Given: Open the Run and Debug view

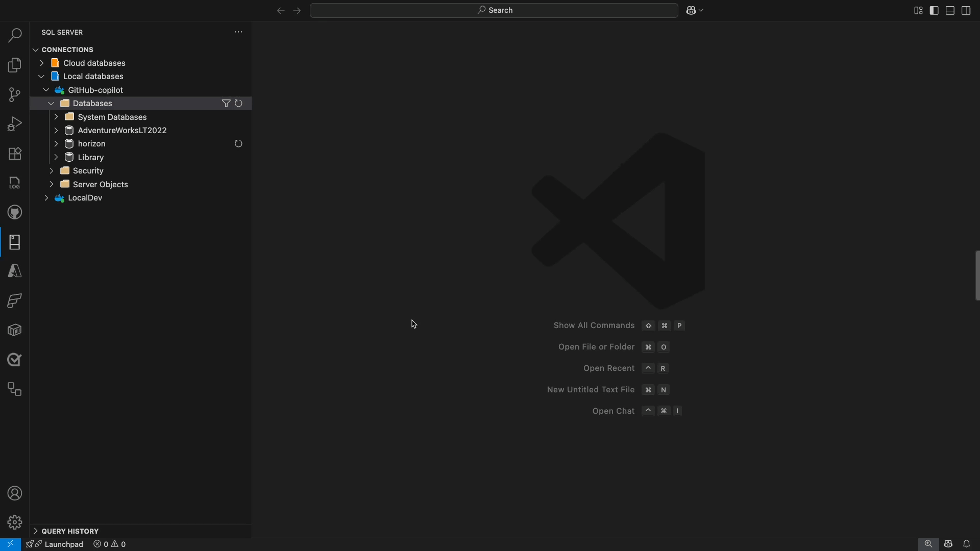Looking at the screenshot, I should pos(15,124).
